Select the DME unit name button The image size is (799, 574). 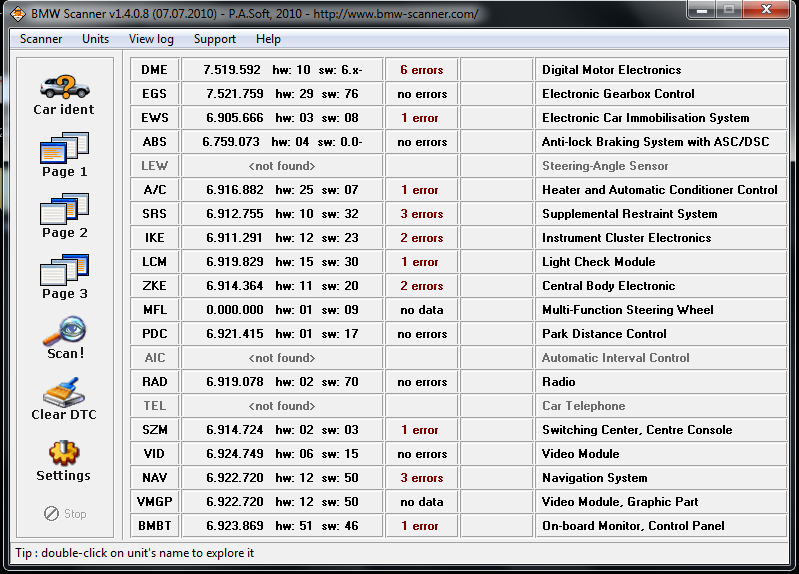(x=154, y=70)
